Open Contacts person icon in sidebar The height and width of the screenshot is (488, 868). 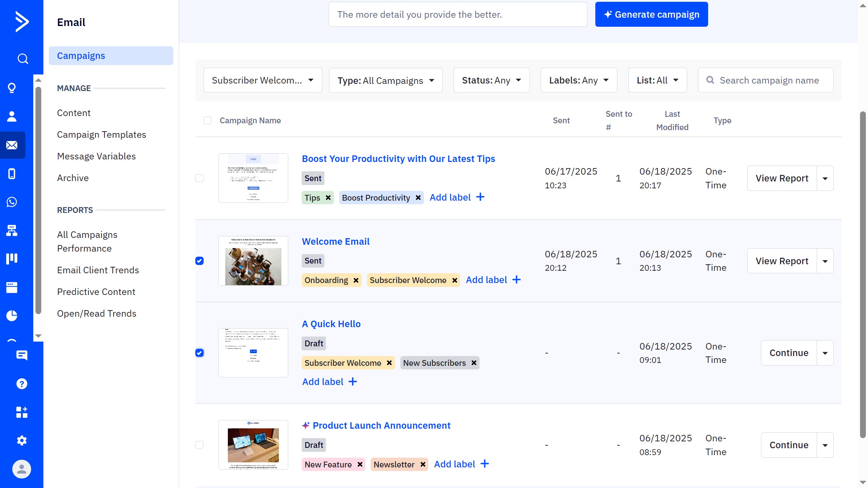pyautogui.click(x=12, y=116)
